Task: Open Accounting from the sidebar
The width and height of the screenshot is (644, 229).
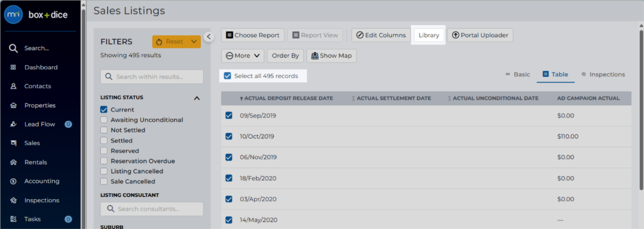Action: [x=42, y=181]
